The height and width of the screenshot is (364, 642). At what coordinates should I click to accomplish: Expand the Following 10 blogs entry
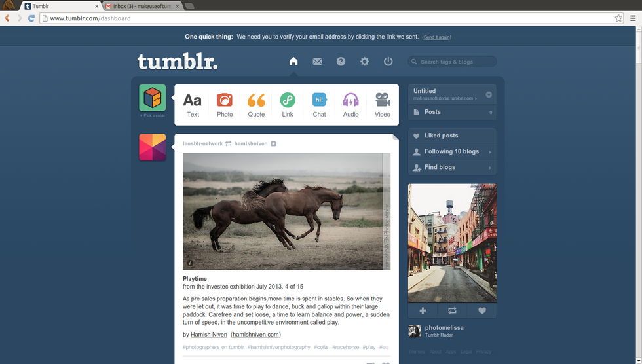click(x=490, y=152)
